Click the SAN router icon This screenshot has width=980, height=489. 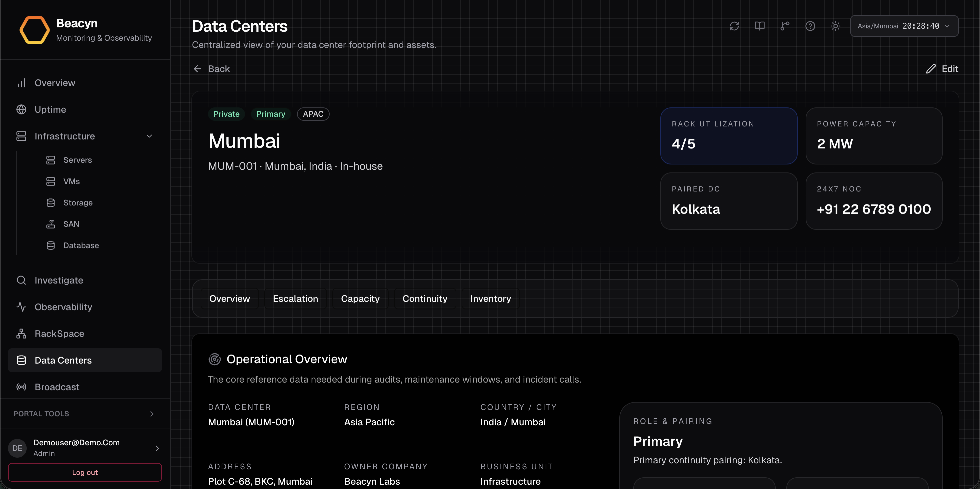pyautogui.click(x=51, y=224)
